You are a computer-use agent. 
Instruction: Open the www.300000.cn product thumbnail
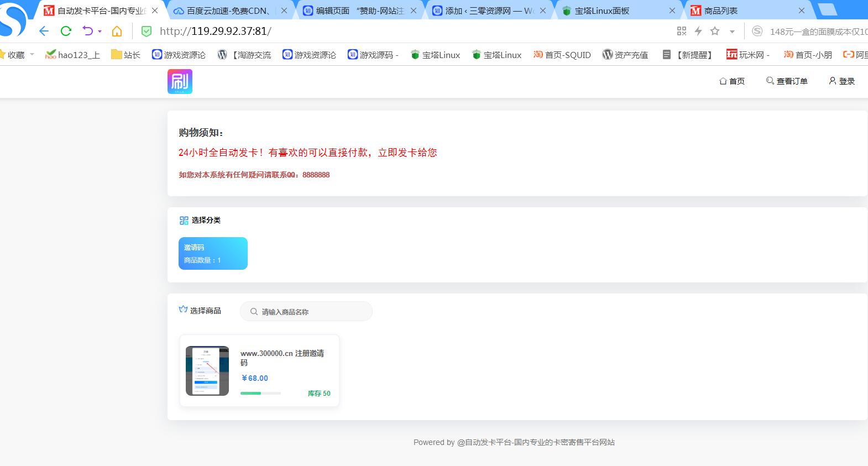[207, 371]
